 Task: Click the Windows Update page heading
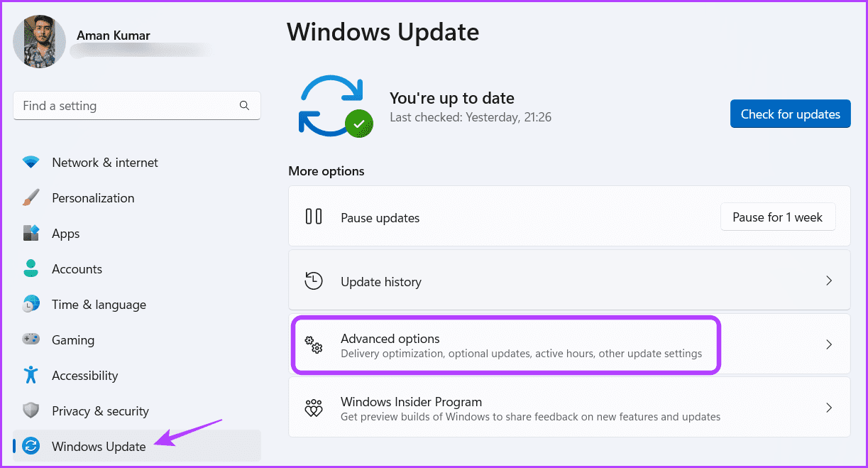tap(383, 32)
